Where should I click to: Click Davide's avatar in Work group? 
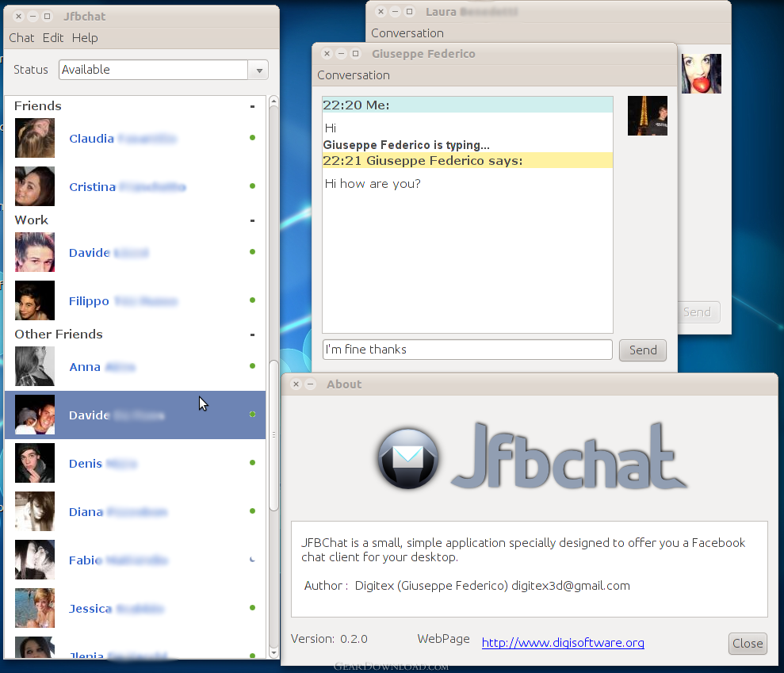pyautogui.click(x=35, y=252)
